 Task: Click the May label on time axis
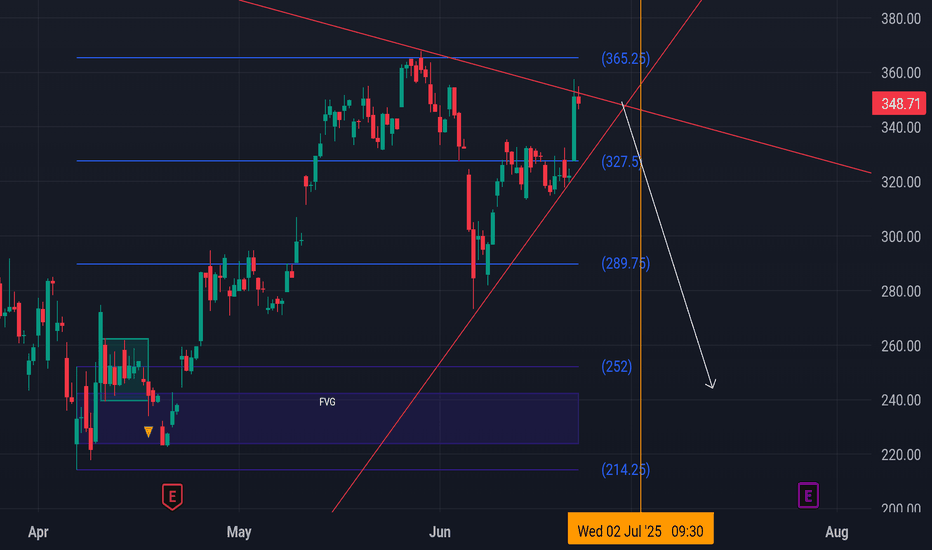point(239,532)
